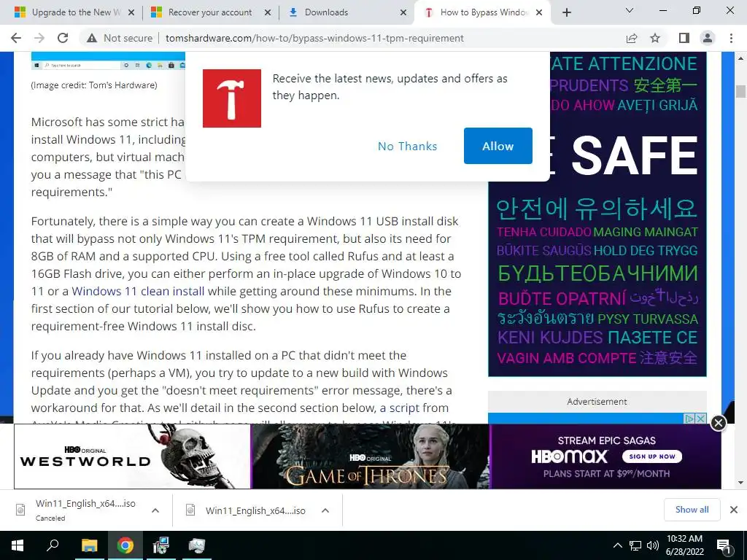Bookmark this tab with the star
This screenshot has width=747, height=560.
[x=655, y=38]
